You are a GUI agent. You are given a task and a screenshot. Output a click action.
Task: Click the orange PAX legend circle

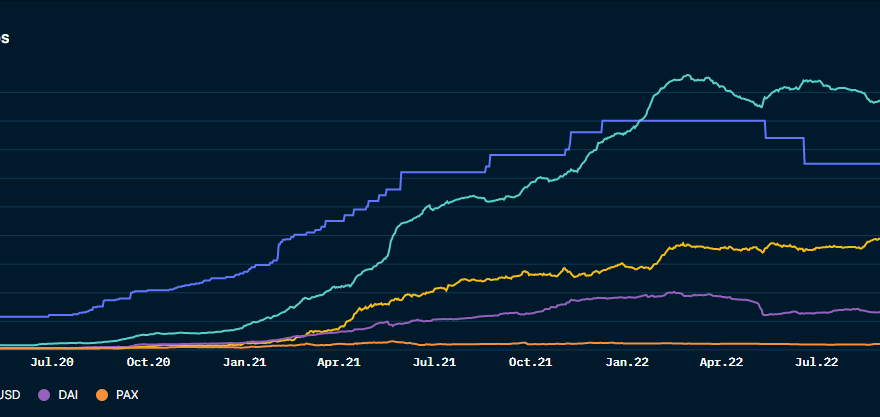101,395
